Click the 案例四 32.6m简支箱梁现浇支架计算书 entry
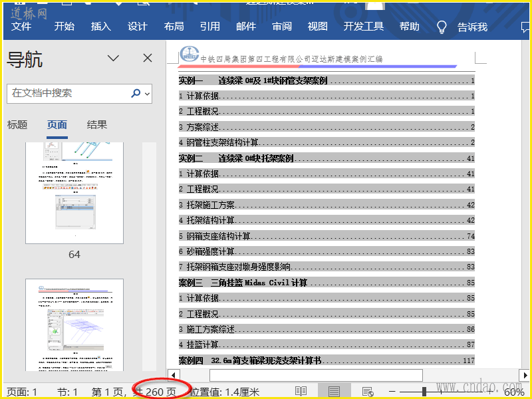 click(327, 360)
